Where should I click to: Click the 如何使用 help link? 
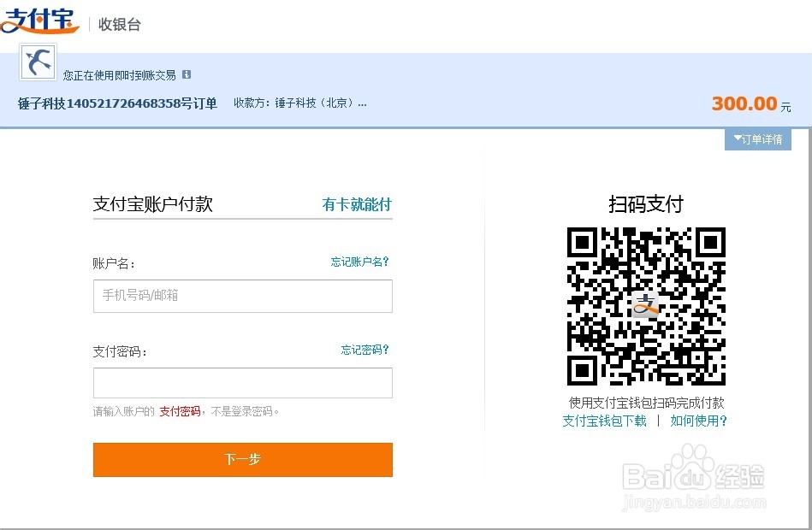(698, 421)
